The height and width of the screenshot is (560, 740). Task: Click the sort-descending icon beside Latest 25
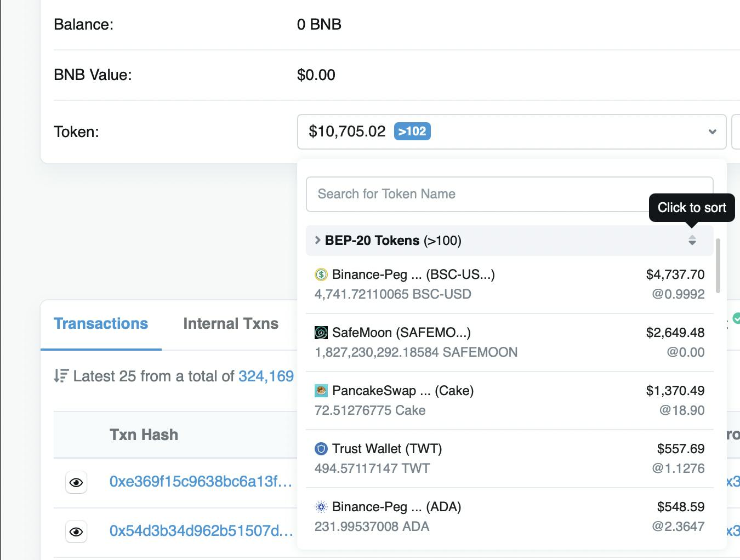[x=61, y=376]
